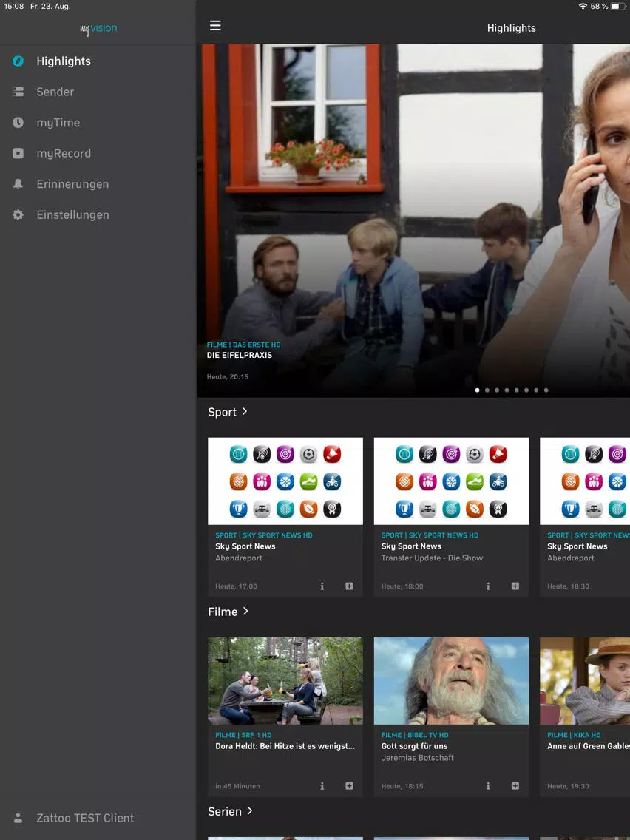The width and height of the screenshot is (630, 840).
Task: Open Sky Sport News 18:00 thumbnail
Action: (x=452, y=481)
